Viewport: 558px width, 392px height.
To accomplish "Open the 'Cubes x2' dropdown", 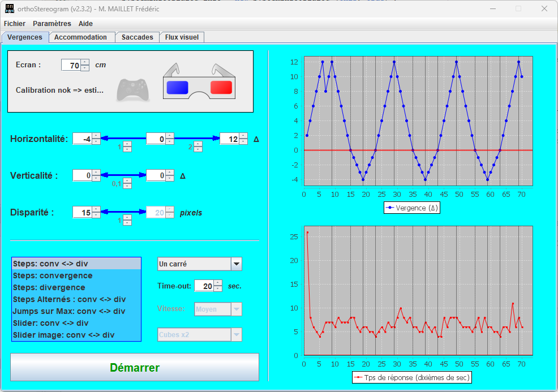I will [x=237, y=334].
